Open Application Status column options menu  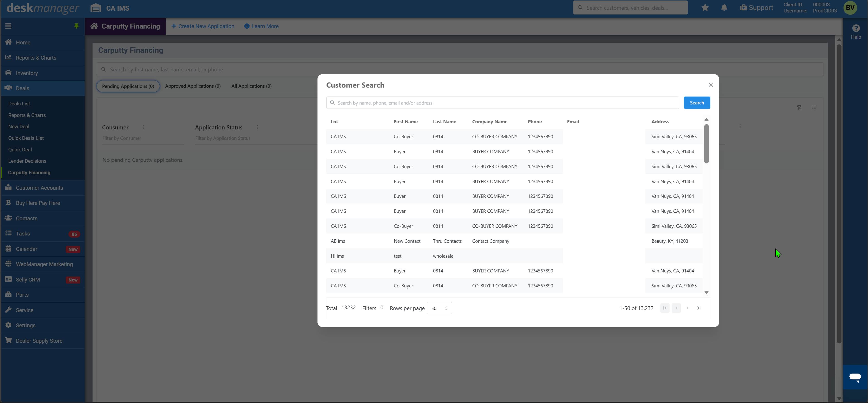[x=257, y=127]
